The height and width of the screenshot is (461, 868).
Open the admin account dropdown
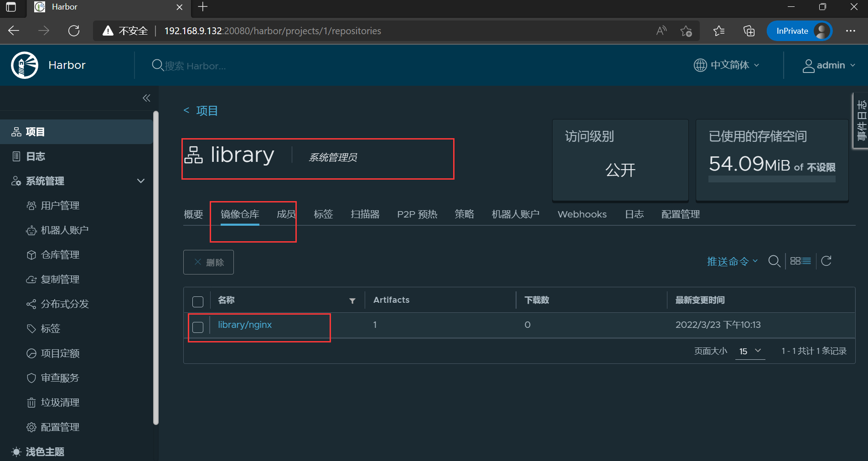(x=829, y=66)
